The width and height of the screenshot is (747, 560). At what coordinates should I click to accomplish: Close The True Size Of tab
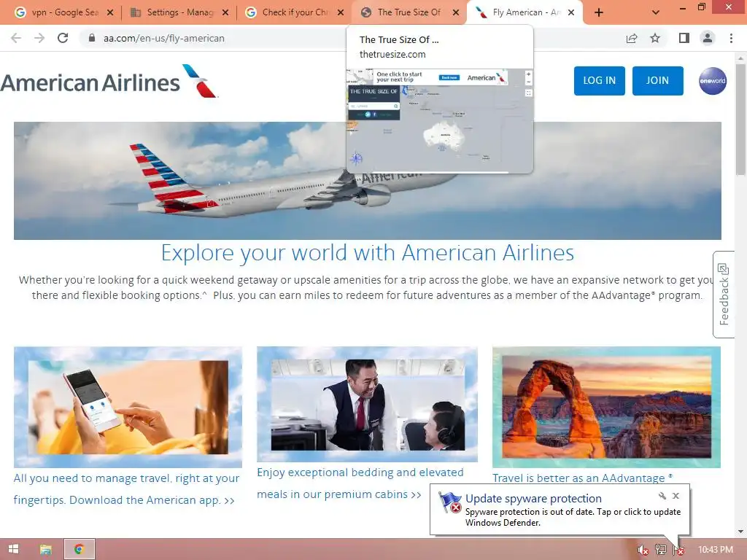click(456, 13)
